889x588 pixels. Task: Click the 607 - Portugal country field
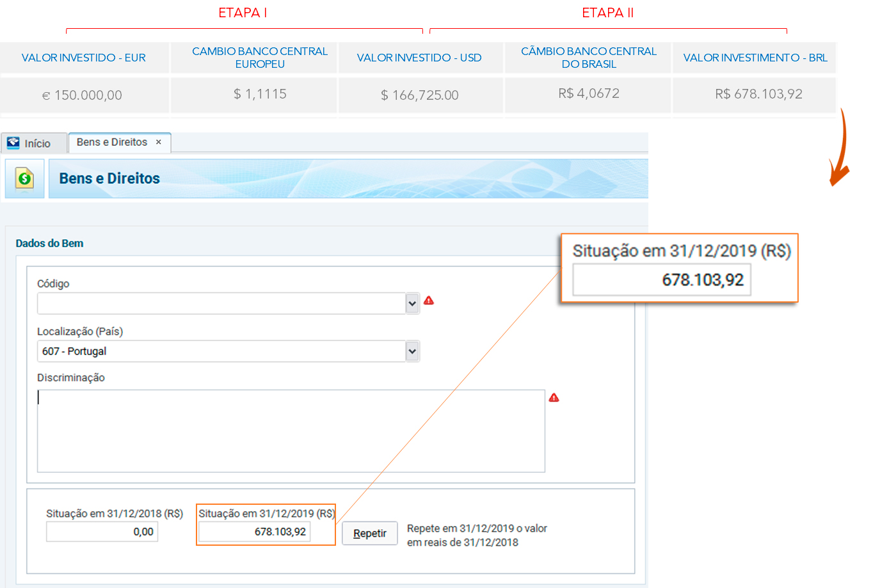point(221,351)
